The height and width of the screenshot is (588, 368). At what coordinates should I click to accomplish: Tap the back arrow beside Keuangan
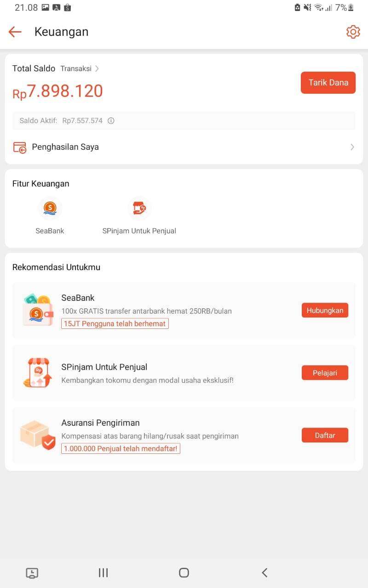pos(15,32)
